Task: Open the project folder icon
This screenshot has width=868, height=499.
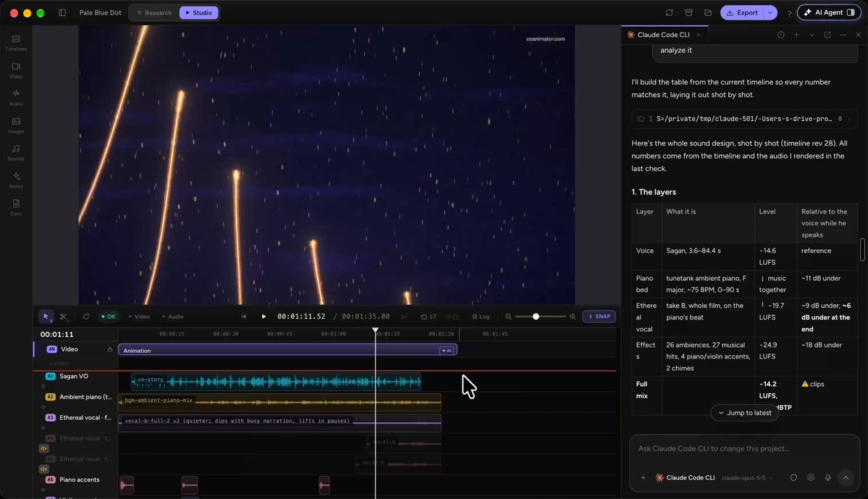Action: [x=708, y=13]
